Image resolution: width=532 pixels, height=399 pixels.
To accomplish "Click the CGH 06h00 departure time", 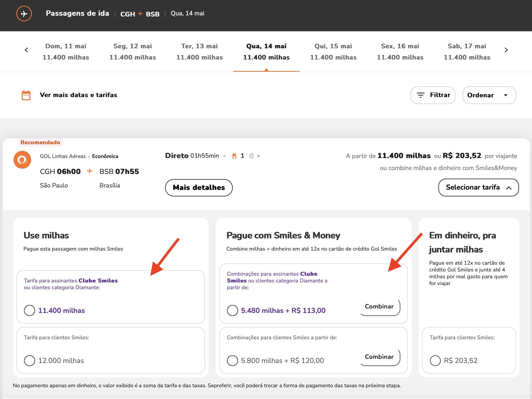I will point(60,171).
